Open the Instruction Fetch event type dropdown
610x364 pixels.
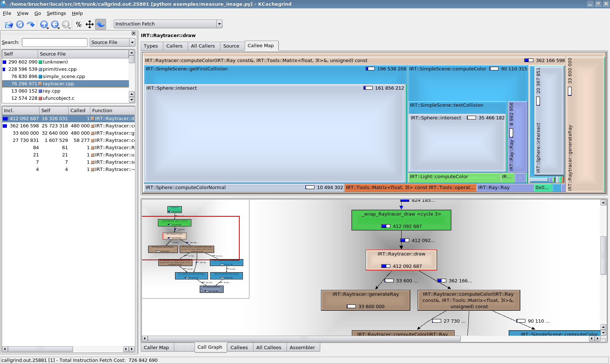coord(219,24)
